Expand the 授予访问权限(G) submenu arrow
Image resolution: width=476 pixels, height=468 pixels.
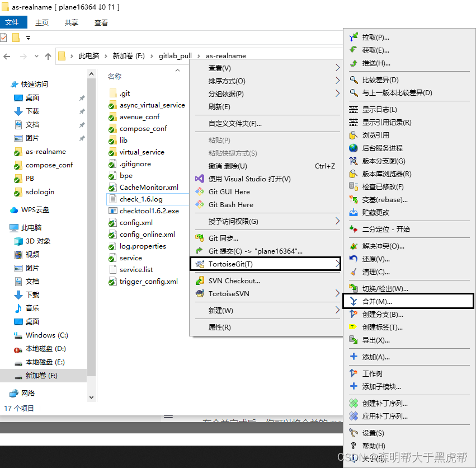click(337, 221)
